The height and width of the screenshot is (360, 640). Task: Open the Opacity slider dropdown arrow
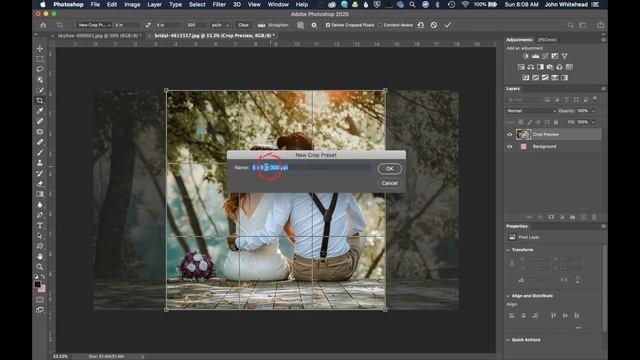(x=593, y=111)
